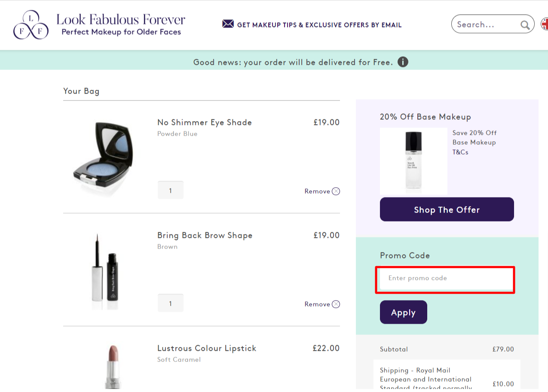
Task: Remove the Bring Back Brow Shape item
Action: point(322,304)
